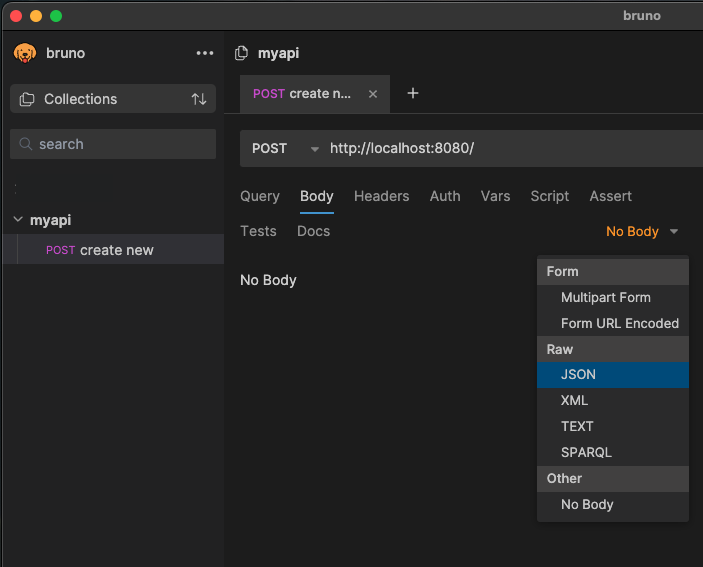The width and height of the screenshot is (703, 567).
Task: Select the Body tab
Action: coord(317,196)
